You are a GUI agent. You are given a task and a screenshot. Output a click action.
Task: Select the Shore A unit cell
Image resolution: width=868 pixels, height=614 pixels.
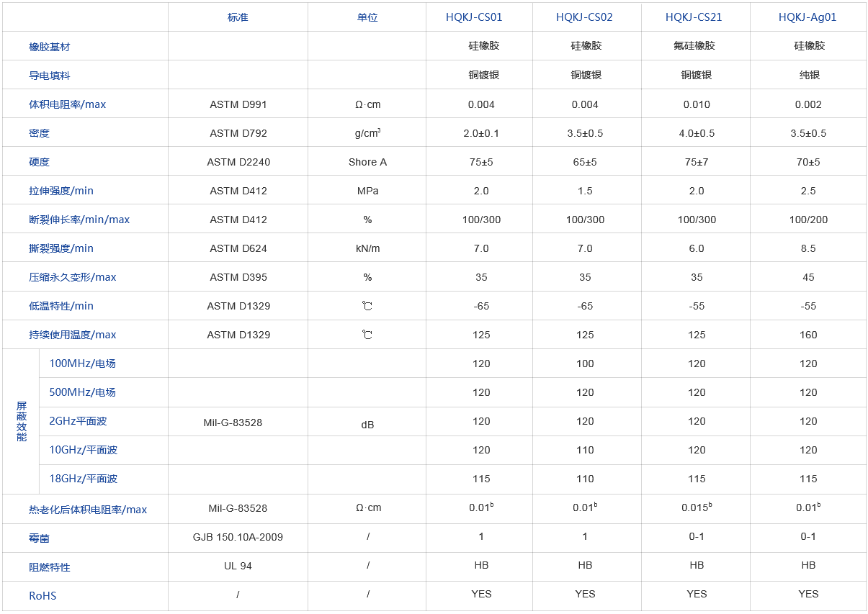tap(367, 162)
